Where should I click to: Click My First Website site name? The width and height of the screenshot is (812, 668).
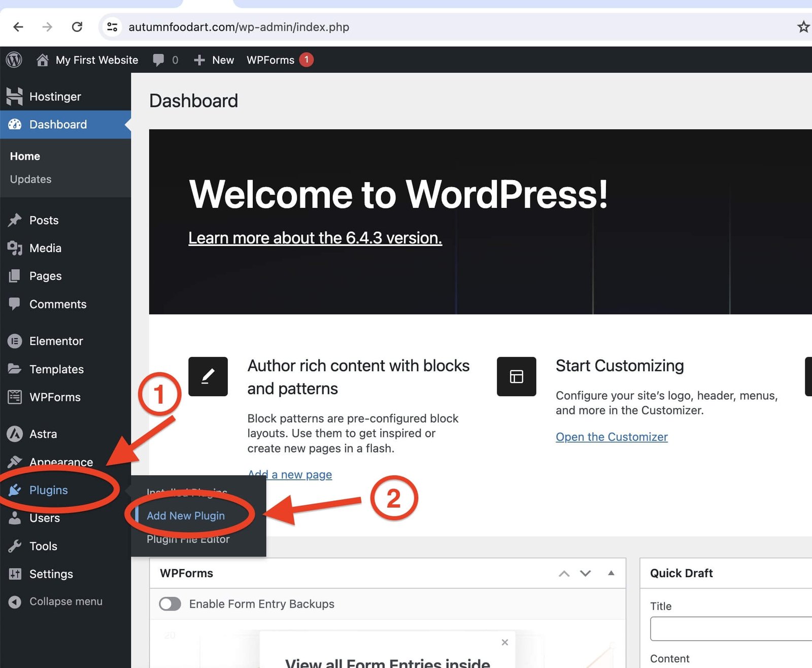click(97, 60)
